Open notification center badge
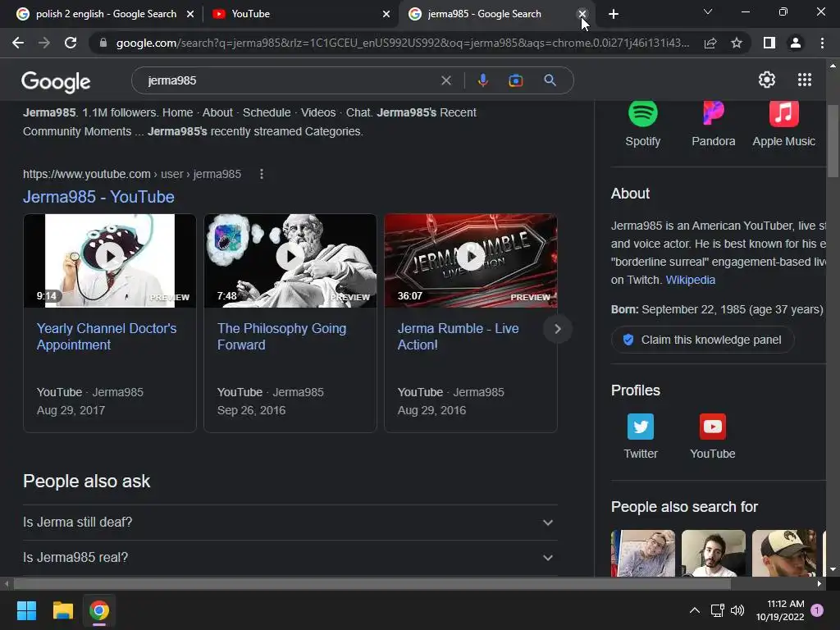 817,610
